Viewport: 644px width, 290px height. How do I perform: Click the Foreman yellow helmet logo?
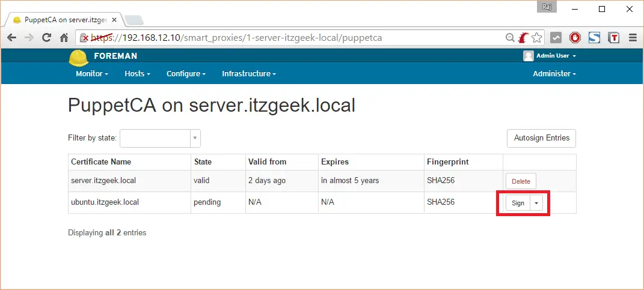point(78,58)
